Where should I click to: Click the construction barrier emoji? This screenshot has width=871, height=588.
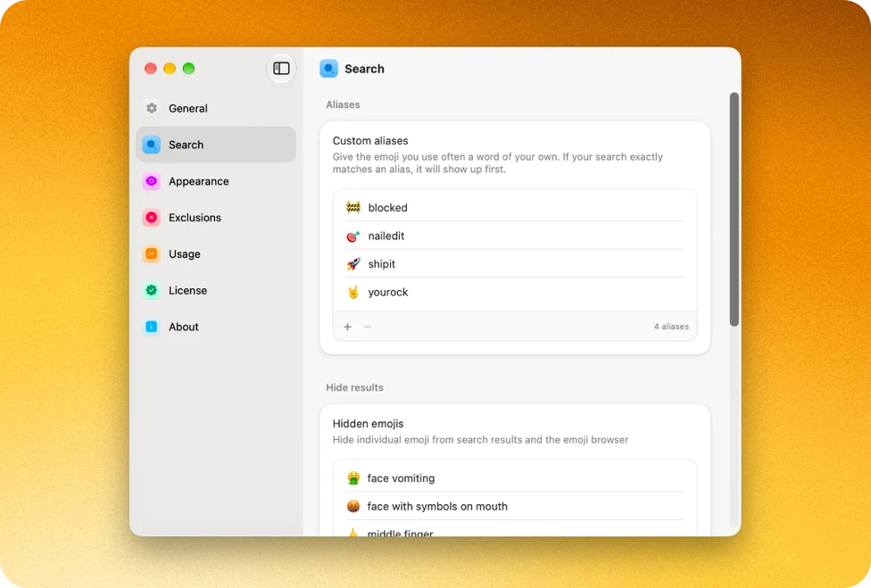(353, 207)
